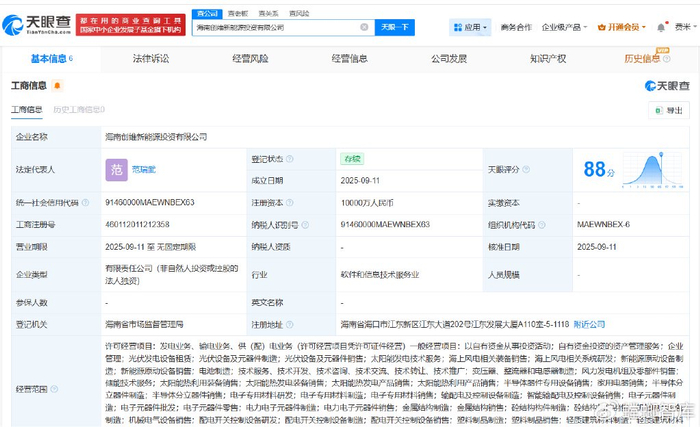The height and width of the screenshot is (427, 700).
Task: Select the 查老板 search tab
Action: point(238,13)
